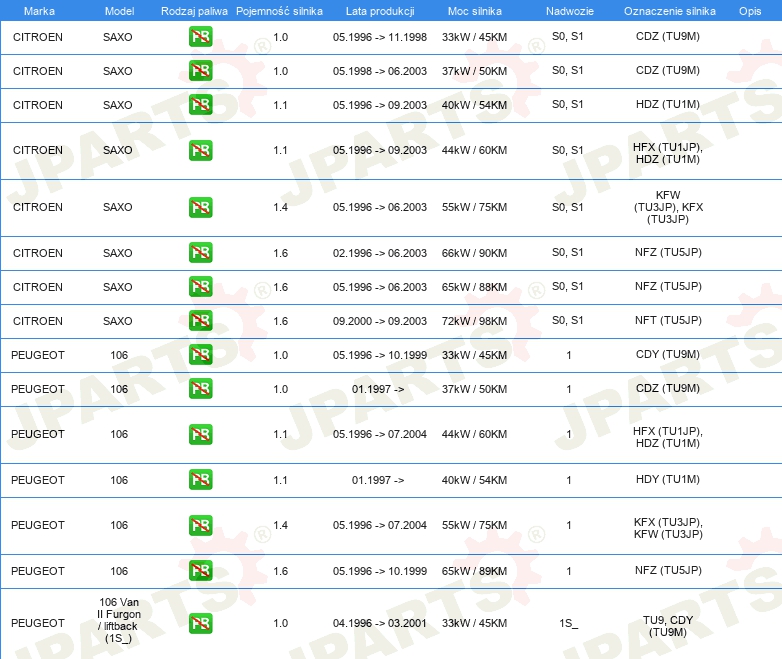Click fuel icon in Peugeot 106 55kW / 75KM row
Screen dimensions: 782x659
tap(200, 525)
